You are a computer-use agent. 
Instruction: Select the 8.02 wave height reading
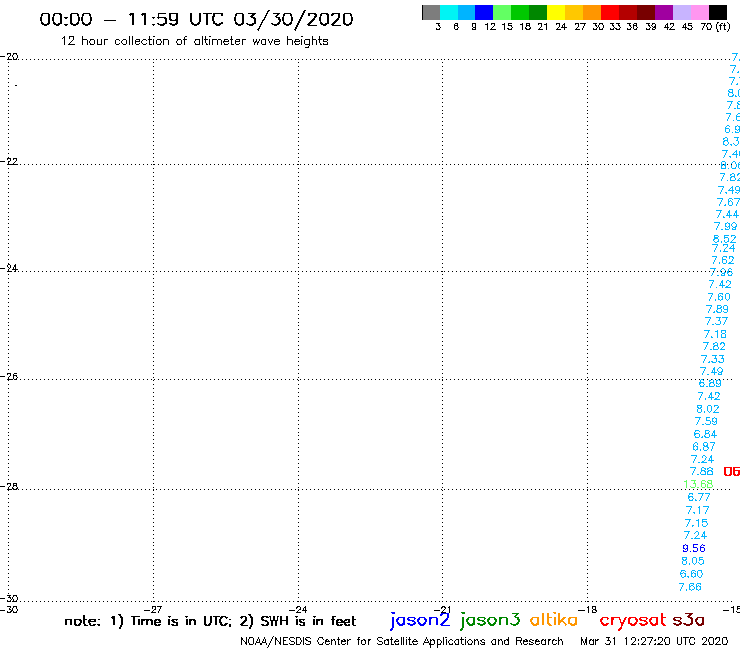[708, 409]
